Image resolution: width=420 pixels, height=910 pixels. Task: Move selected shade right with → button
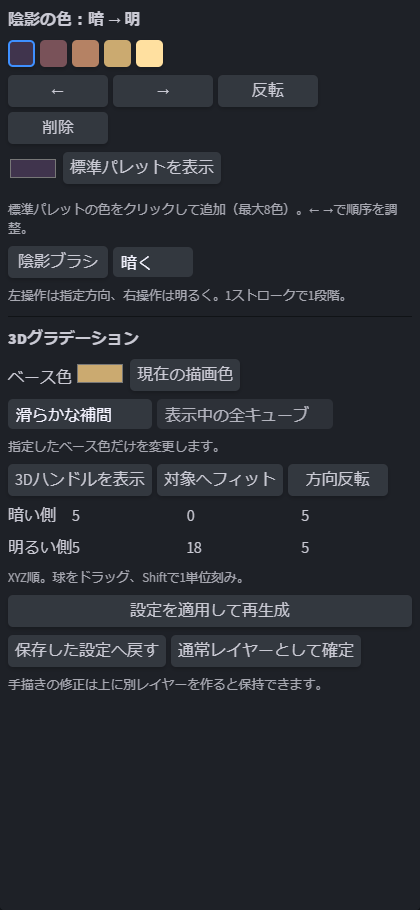click(163, 91)
